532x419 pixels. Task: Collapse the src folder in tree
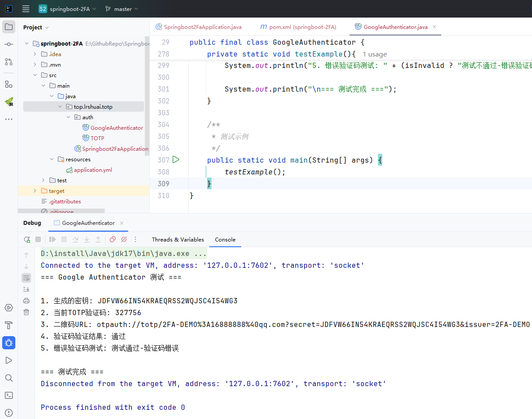point(35,75)
